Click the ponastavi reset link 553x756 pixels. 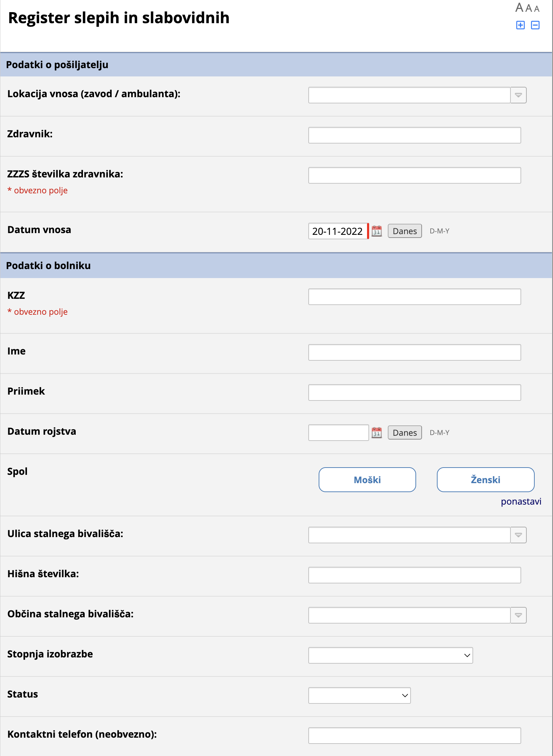pyautogui.click(x=521, y=501)
